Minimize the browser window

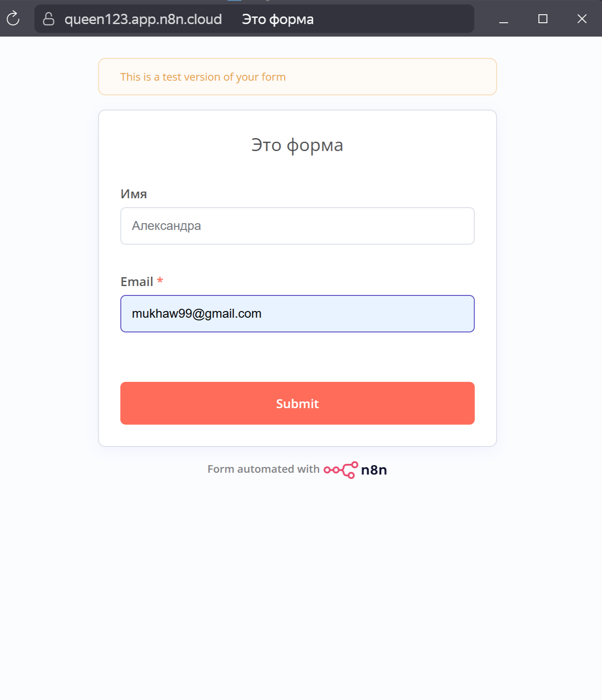tap(504, 19)
